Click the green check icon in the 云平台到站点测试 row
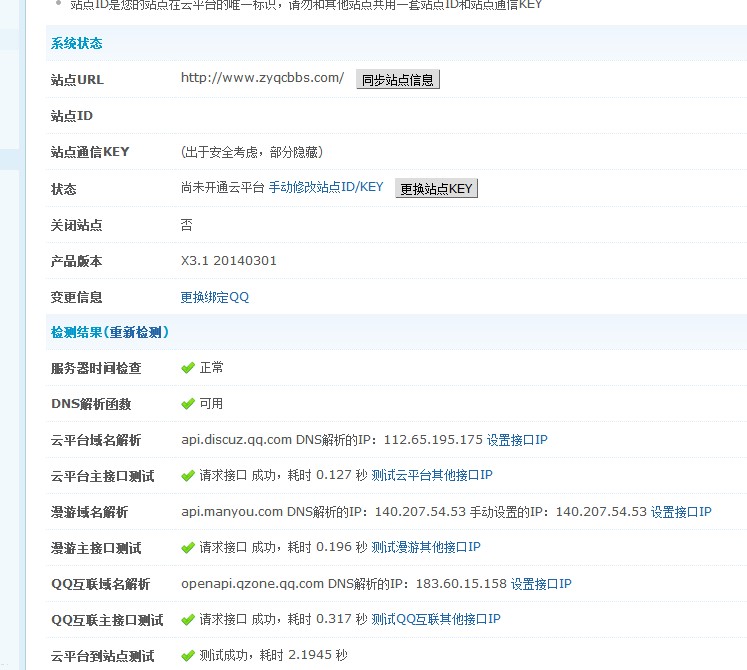747x670 pixels. coord(188,656)
